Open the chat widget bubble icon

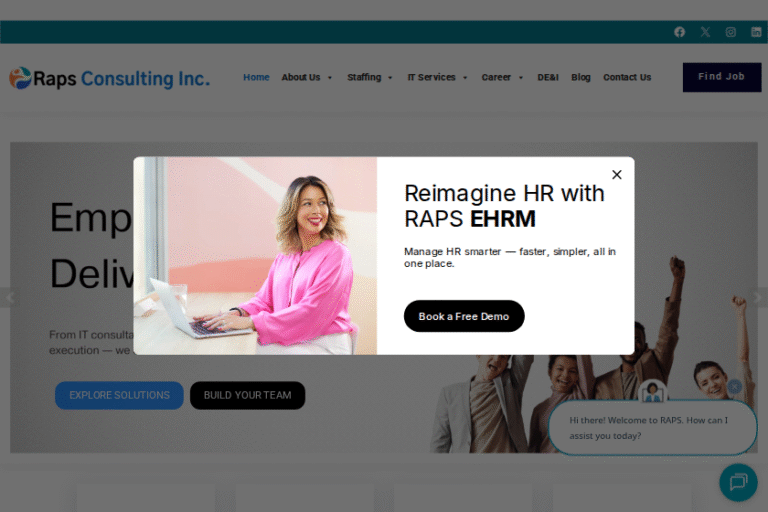738,482
